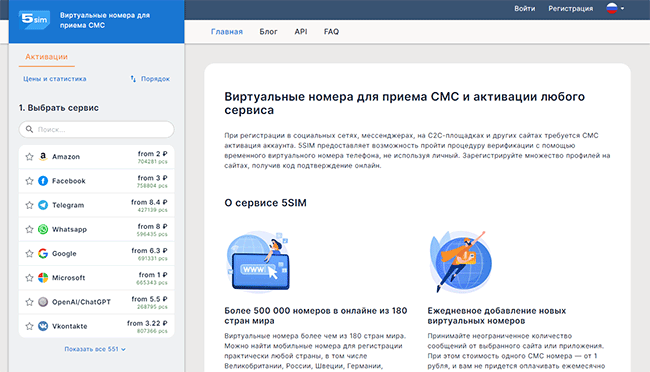Click Google price 'from 6.3 ₽'
The image size is (650, 372).
click(149, 250)
